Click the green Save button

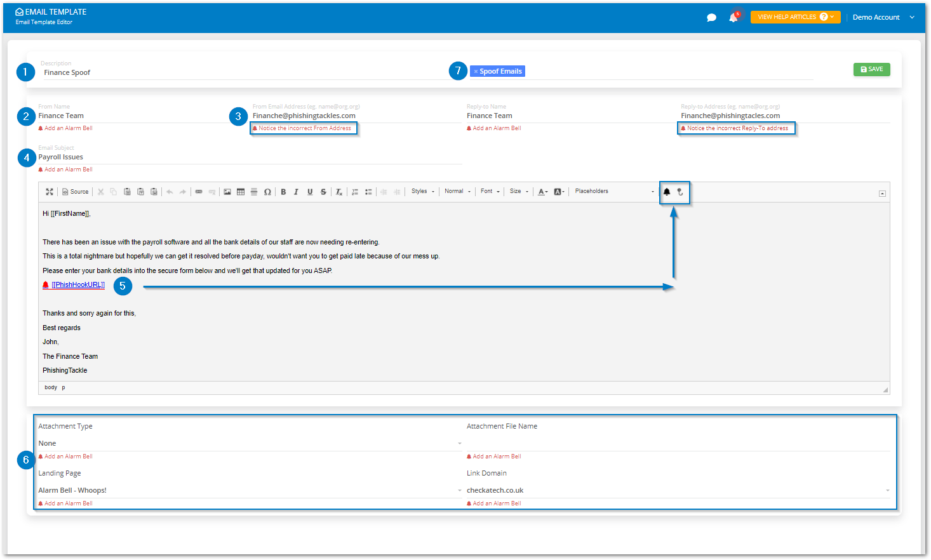(871, 69)
